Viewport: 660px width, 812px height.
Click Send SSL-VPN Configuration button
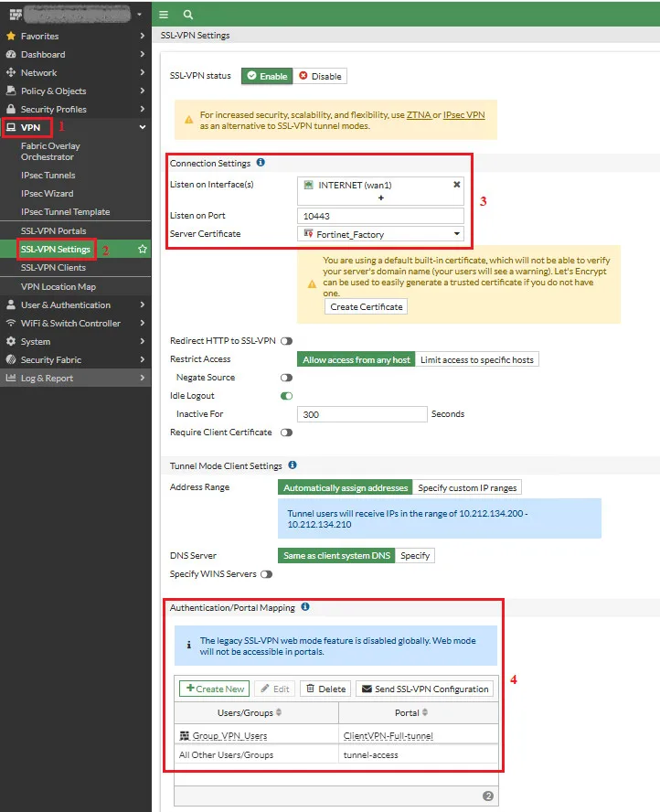pyautogui.click(x=424, y=689)
